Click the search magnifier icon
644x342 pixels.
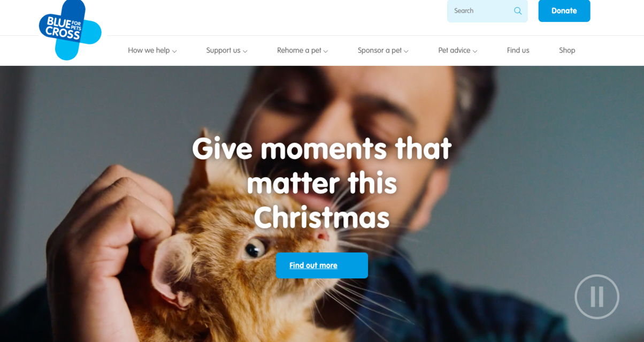click(x=518, y=11)
